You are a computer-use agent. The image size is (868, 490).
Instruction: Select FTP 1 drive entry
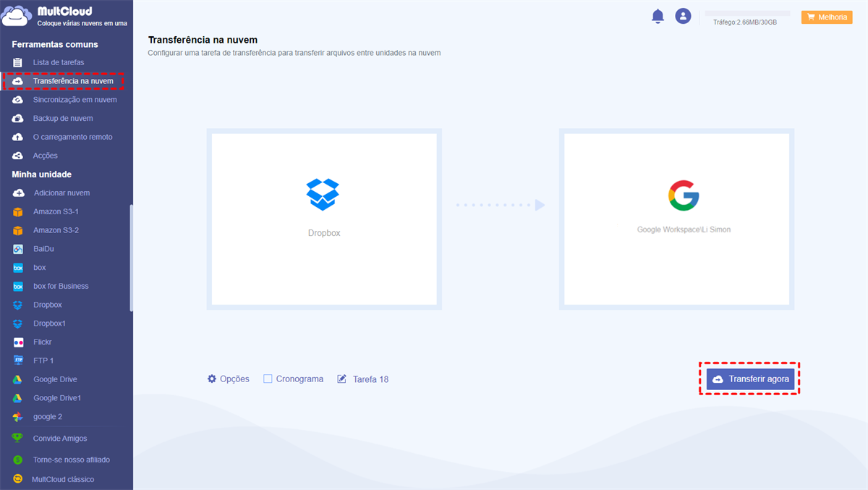coord(43,360)
